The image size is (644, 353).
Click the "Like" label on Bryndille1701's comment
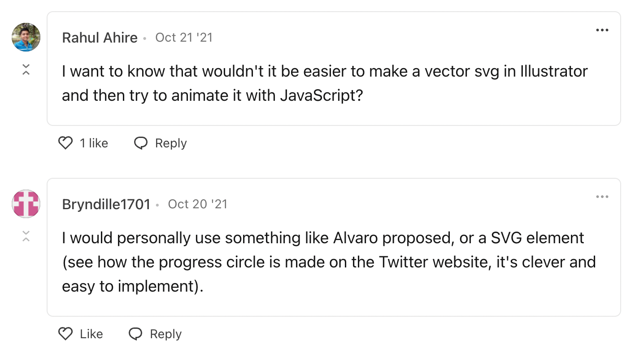tap(91, 334)
